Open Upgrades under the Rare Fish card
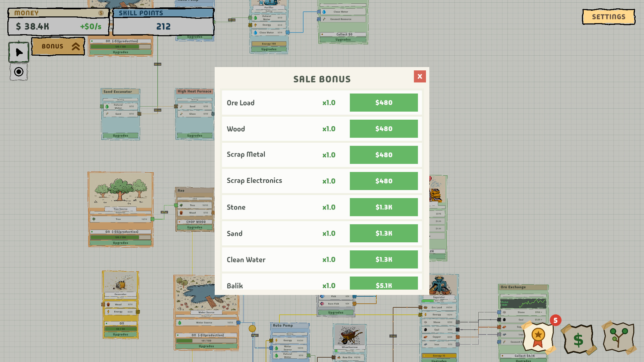This screenshot has width=644, height=362. click(335, 312)
